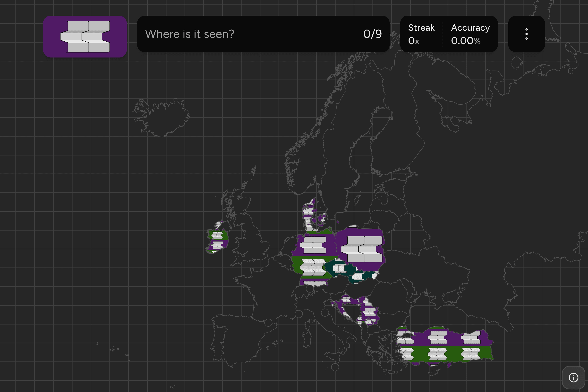The height and width of the screenshot is (392, 588).
Task: Click the bollard image clue card
Action: click(85, 37)
